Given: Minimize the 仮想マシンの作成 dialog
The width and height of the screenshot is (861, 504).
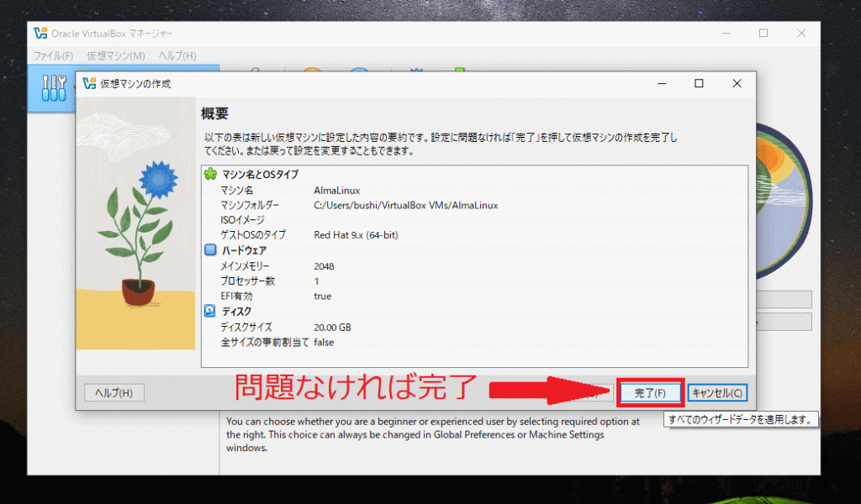Looking at the screenshot, I should [662, 83].
